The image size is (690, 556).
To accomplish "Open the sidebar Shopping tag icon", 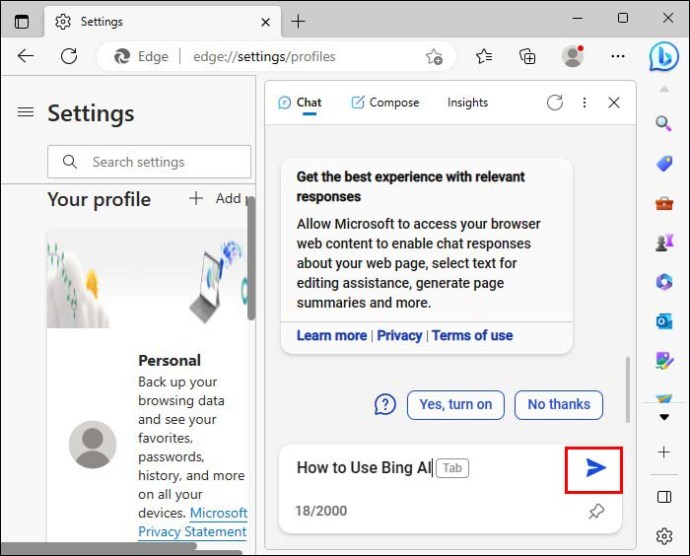I will pyautogui.click(x=664, y=164).
